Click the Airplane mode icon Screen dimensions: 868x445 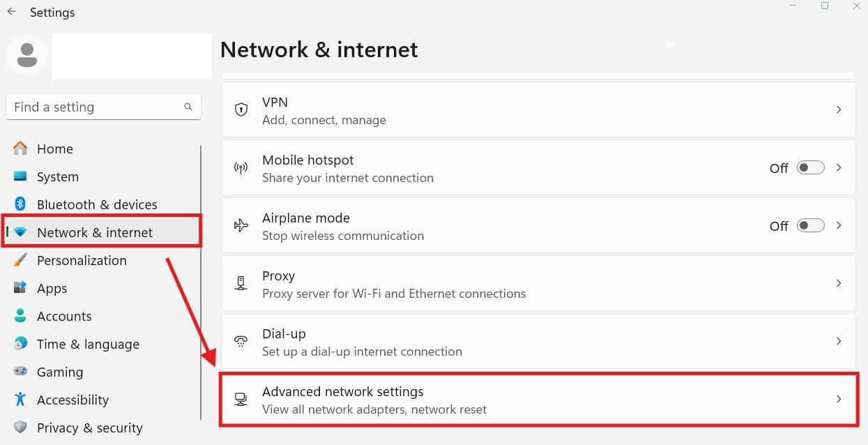pyautogui.click(x=241, y=225)
